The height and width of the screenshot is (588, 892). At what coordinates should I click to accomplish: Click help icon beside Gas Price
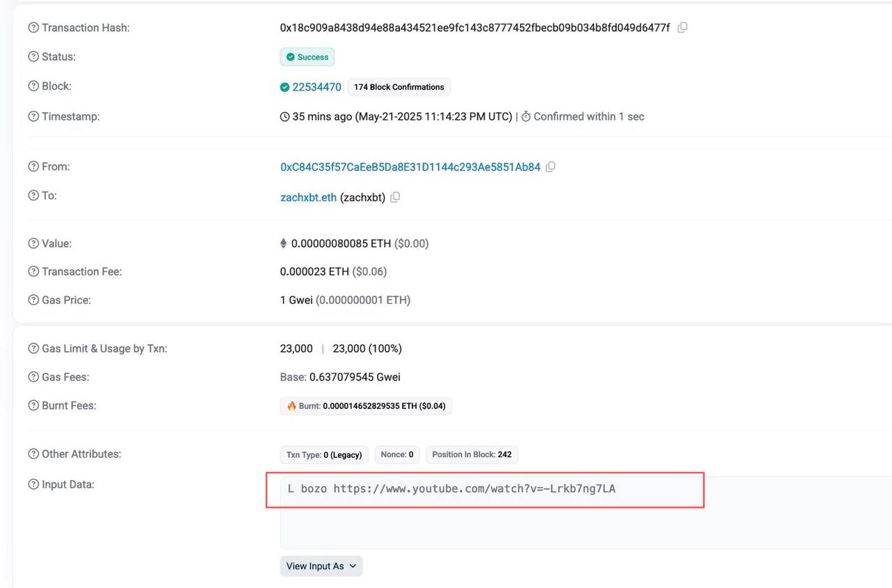click(33, 300)
